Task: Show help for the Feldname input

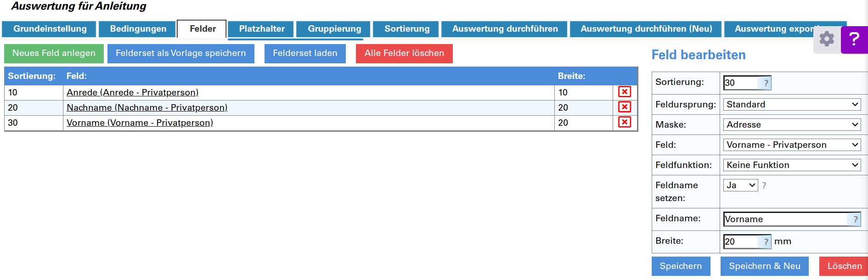Action: click(x=855, y=219)
